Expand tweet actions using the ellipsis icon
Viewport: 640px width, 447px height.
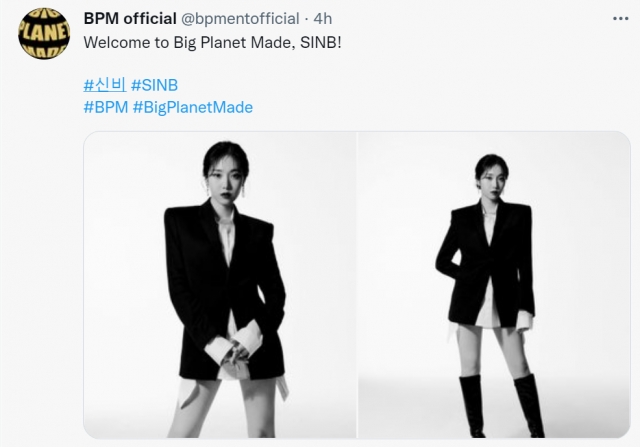(x=620, y=19)
